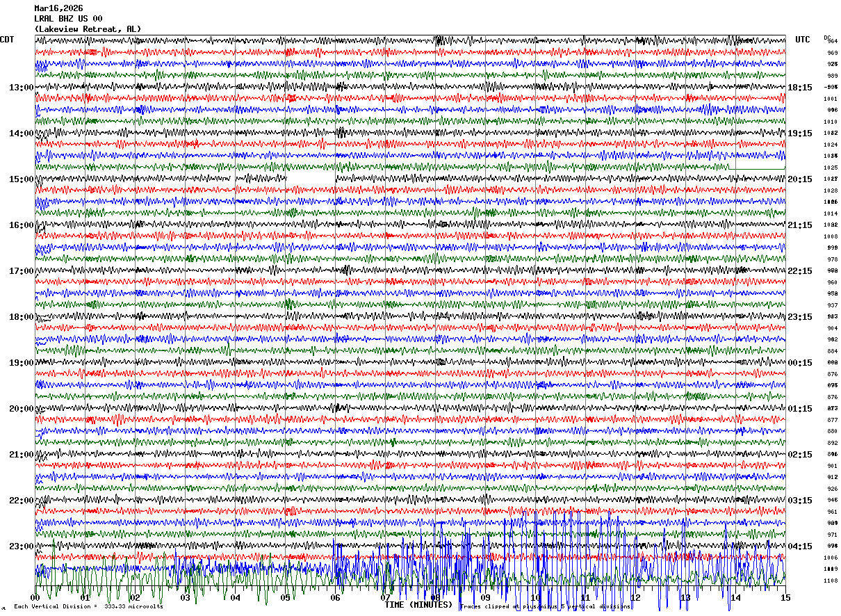Click minute 12 on the time axis
Viewport: 841px width, 616px height.
[635, 598]
